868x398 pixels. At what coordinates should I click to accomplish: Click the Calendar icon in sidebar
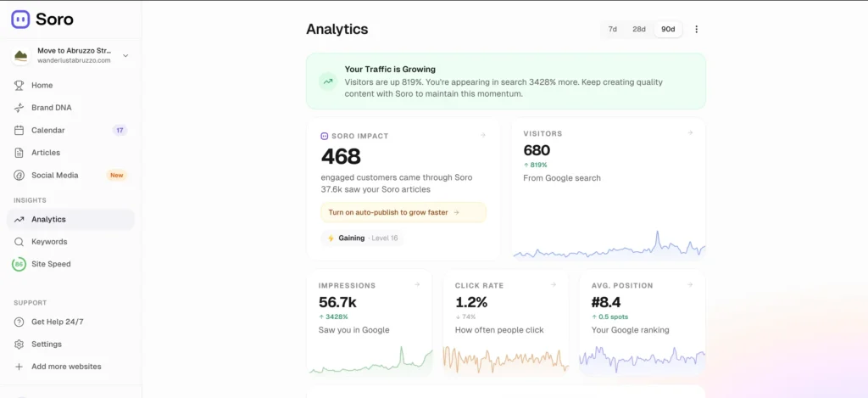(x=19, y=131)
